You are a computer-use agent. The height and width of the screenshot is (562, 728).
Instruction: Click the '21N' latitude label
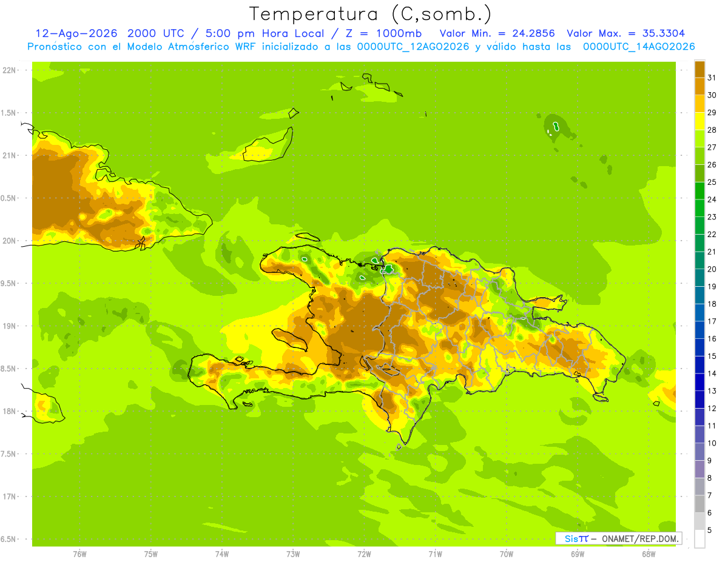click(x=10, y=156)
